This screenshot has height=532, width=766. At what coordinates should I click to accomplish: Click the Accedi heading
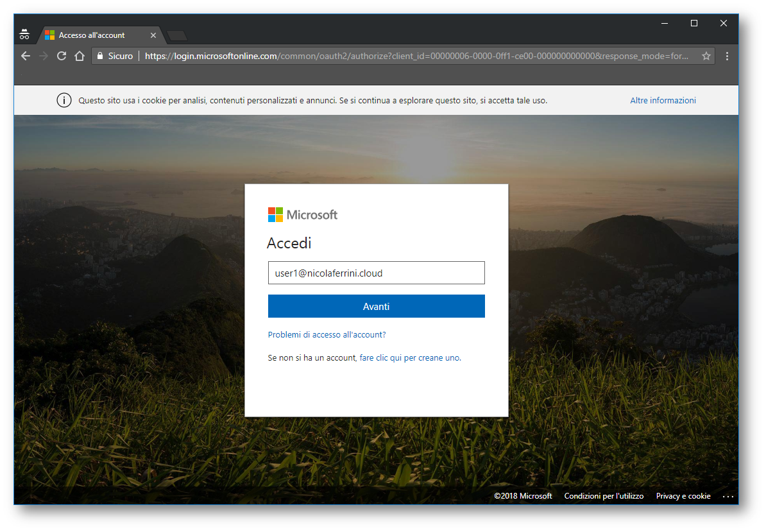coord(289,243)
